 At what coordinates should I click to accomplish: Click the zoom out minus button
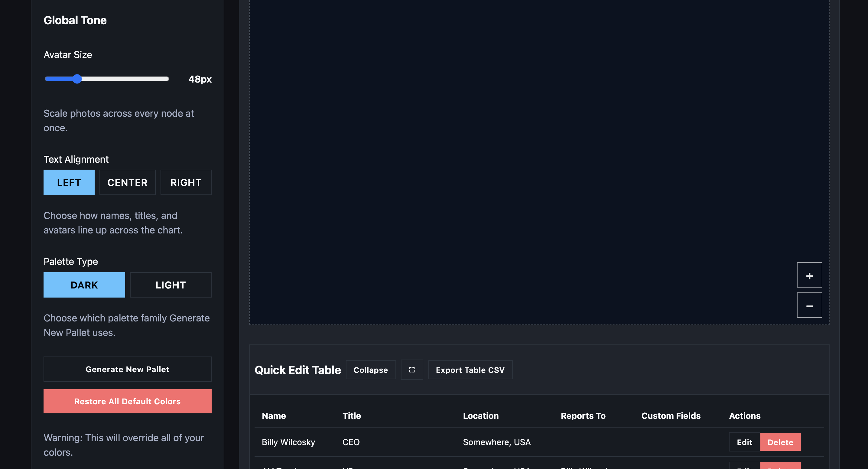tap(809, 305)
